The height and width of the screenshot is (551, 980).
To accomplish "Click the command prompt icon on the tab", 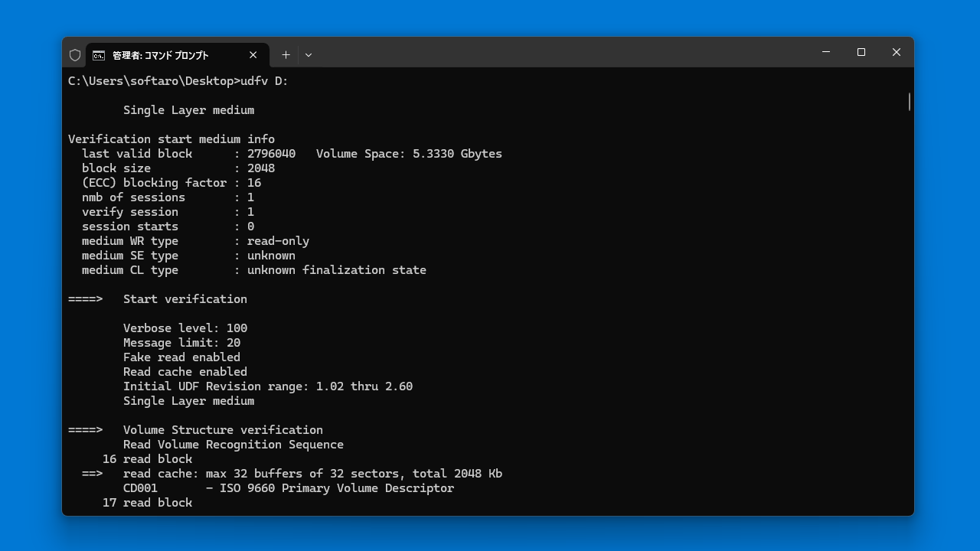I will point(99,55).
